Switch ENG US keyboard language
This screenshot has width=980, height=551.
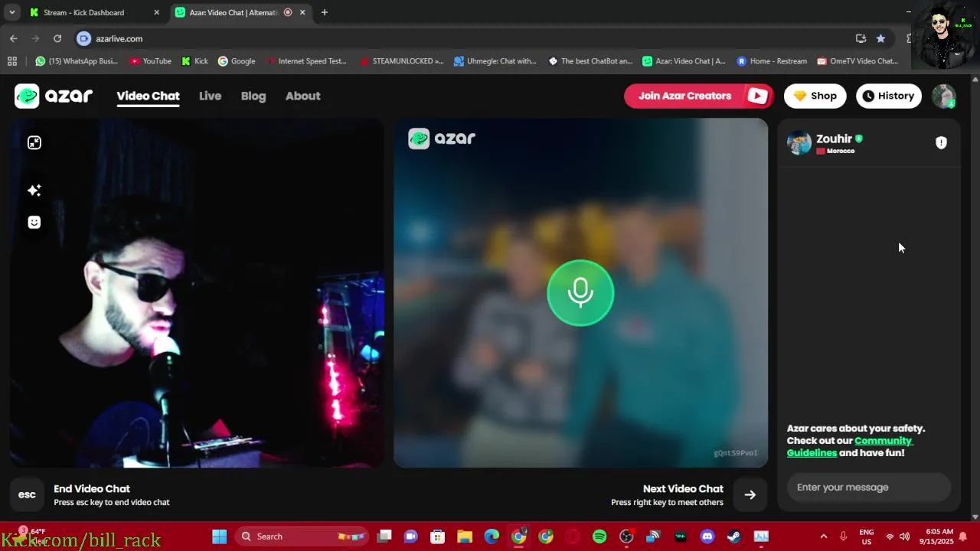(x=867, y=536)
